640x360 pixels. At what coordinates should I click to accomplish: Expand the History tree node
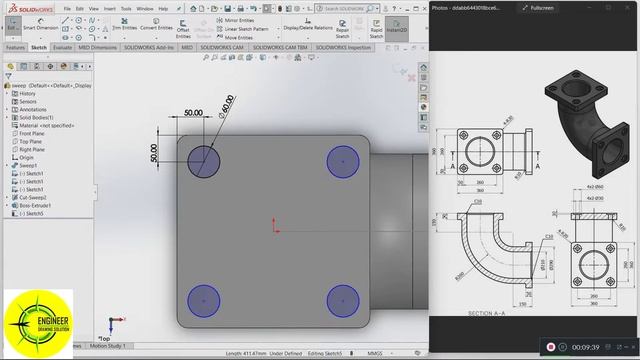pyautogui.click(x=7, y=93)
